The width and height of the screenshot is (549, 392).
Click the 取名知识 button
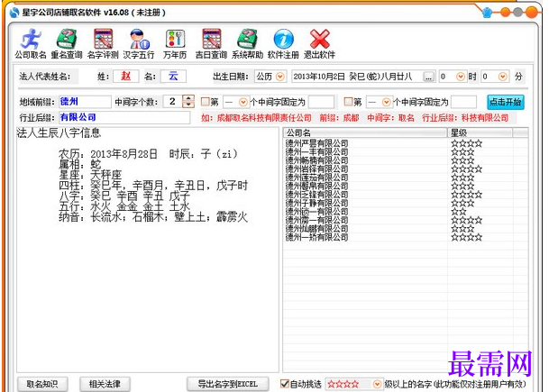[42, 384]
